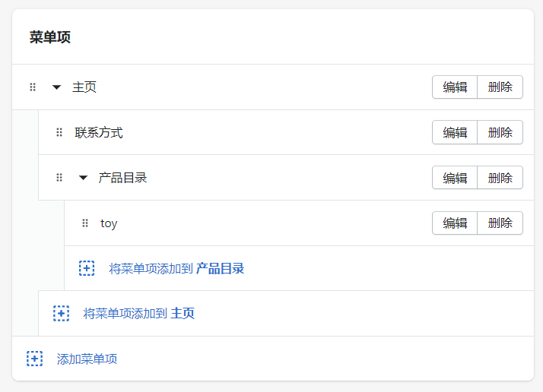Screen dimensions: 543x392
Task: Delete the 产品目录 menu item
Action: click(x=500, y=178)
